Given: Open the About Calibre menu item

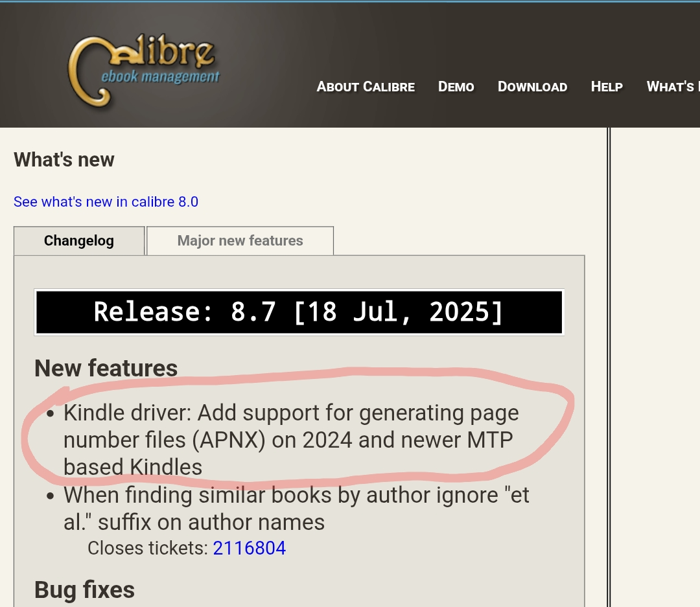Looking at the screenshot, I should [x=366, y=87].
